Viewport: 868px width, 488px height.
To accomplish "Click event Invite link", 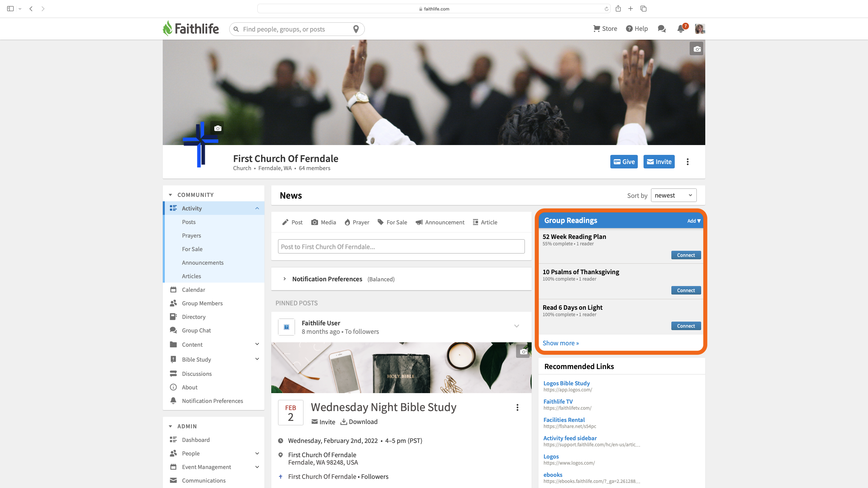I will [323, 422].
